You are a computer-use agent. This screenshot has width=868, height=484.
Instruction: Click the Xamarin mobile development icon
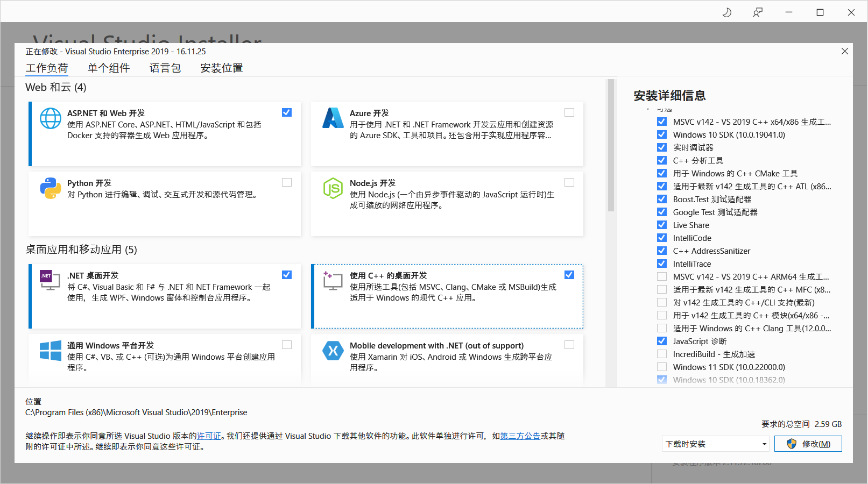pos(333,351)
